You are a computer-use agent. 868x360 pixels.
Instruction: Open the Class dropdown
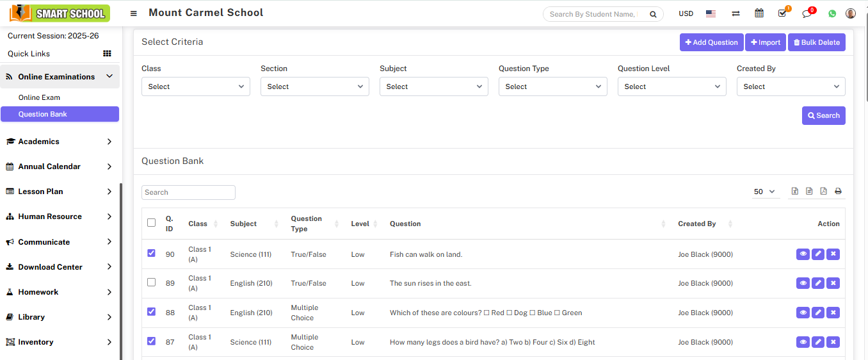[195, 86]
